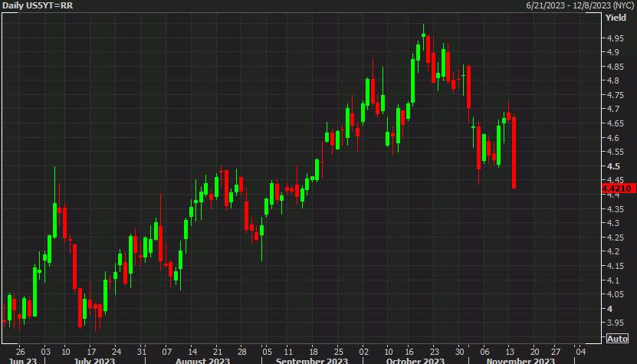Click the 20 date tick in November
This screenshot has height=364, width=637.
534,352
